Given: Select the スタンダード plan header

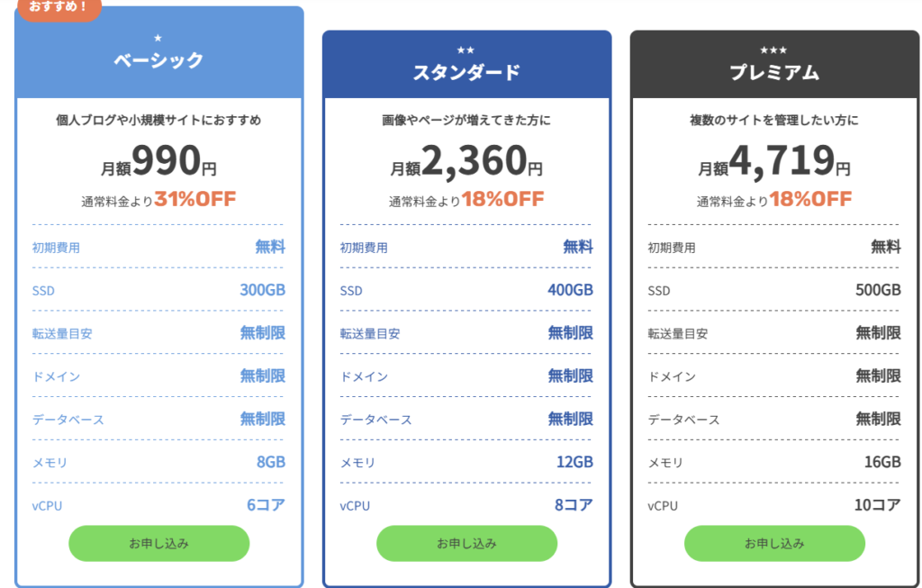Looking at the screenshot, I should pyautogui.click(x=466, y=73).
